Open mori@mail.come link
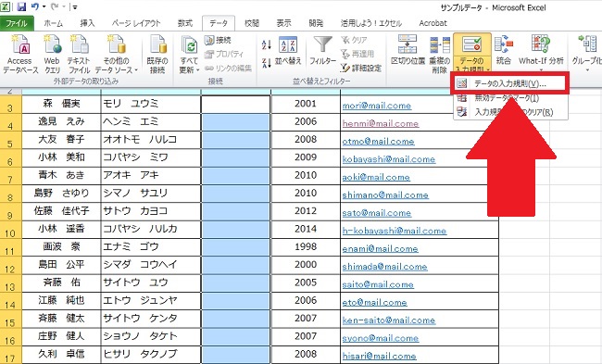Screen dimensions: 602x364 pos(377,106)
